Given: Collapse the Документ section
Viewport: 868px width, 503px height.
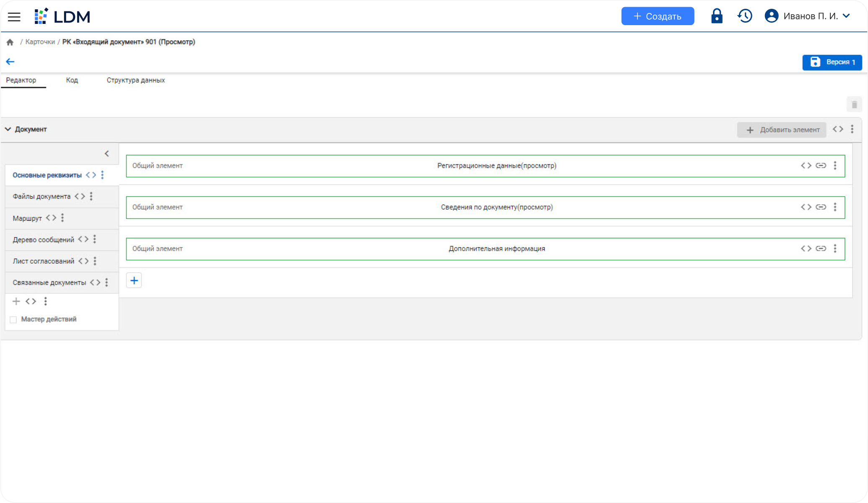Looking at the screenshot, I should click(8, 129).
